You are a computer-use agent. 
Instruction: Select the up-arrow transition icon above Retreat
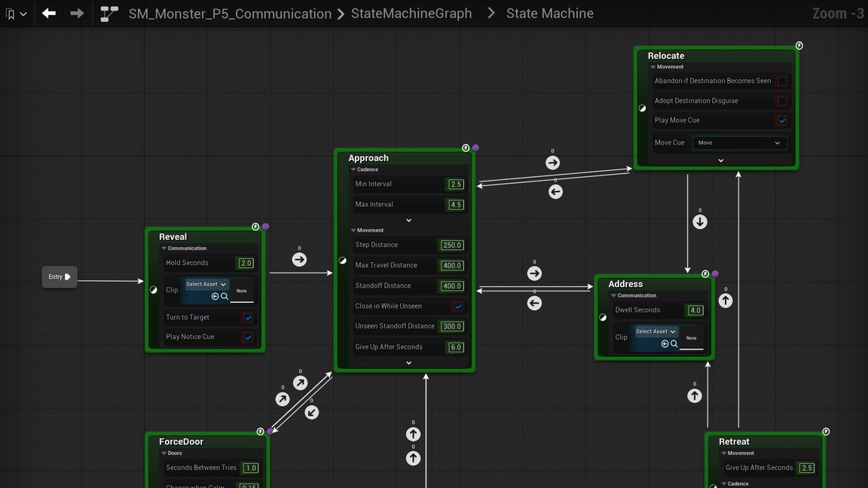click(694, 395)
